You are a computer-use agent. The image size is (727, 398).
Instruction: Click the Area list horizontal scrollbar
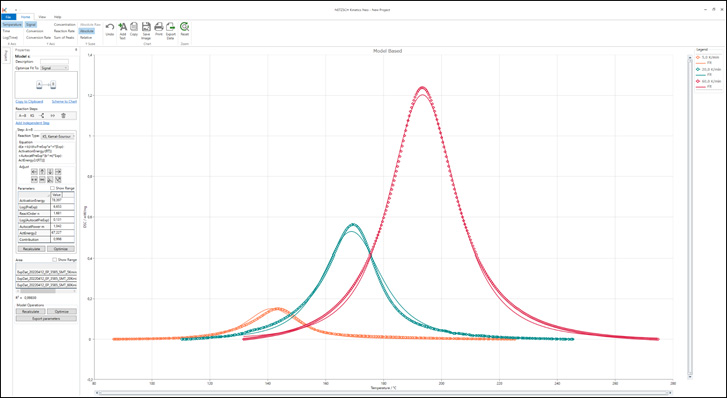[x=46, y=291]
